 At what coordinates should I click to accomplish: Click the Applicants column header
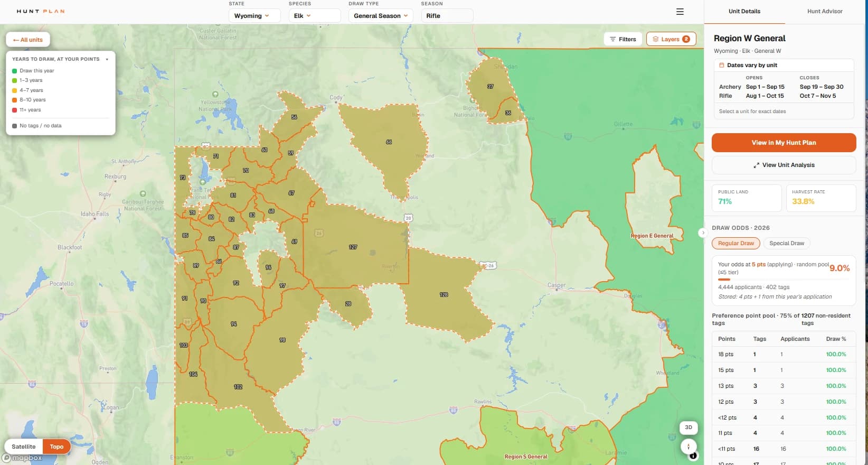coord(795,339)
